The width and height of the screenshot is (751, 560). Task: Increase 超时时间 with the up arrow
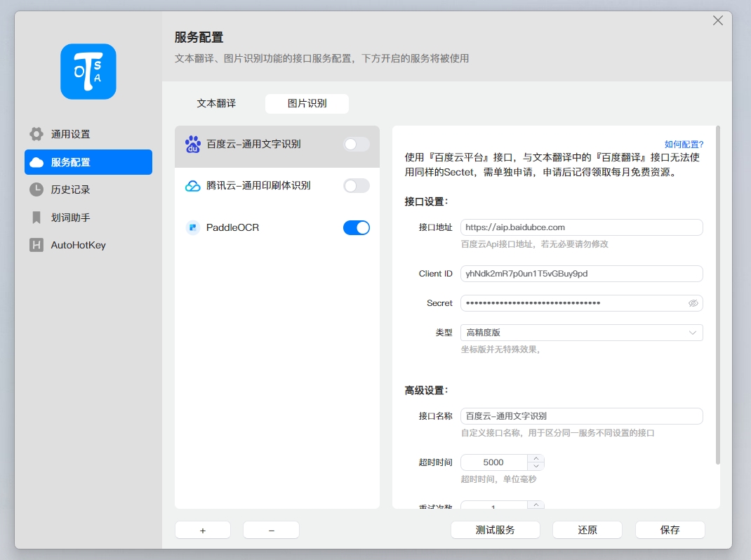[x=536, y=458]
